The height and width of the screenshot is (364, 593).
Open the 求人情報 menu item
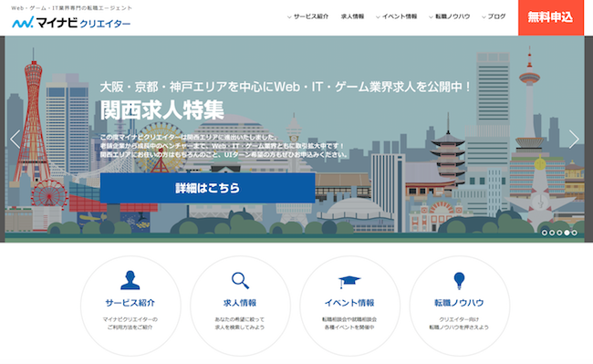(352, 16)
